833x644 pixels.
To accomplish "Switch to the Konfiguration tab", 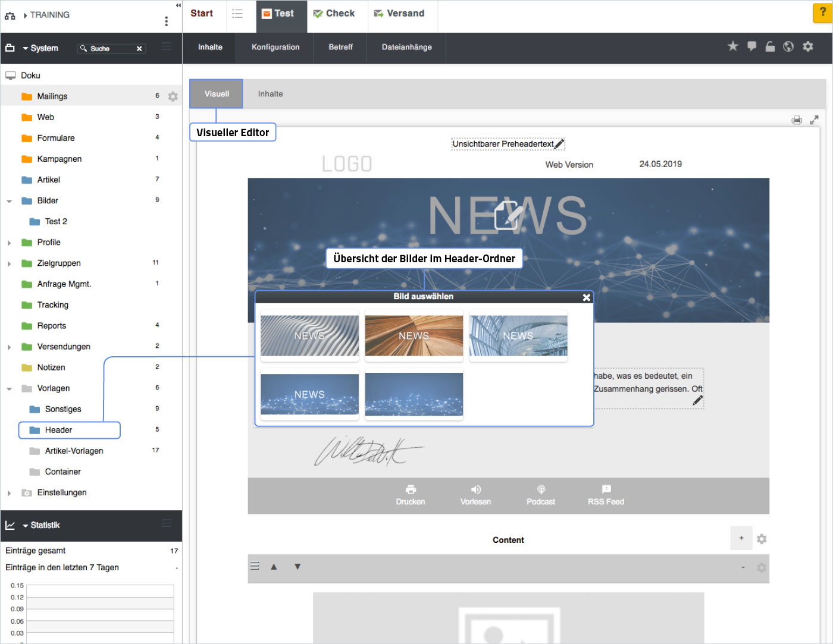I will [275, 47].
